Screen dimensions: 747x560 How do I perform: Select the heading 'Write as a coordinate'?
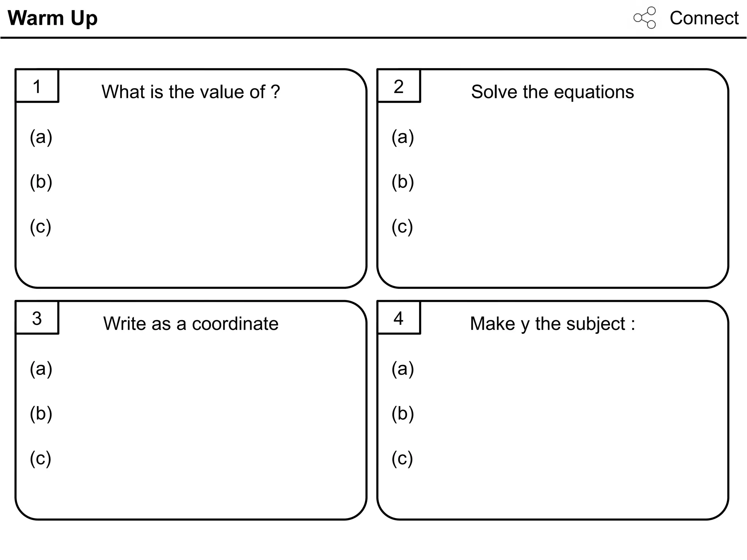(x=191, y=323)
